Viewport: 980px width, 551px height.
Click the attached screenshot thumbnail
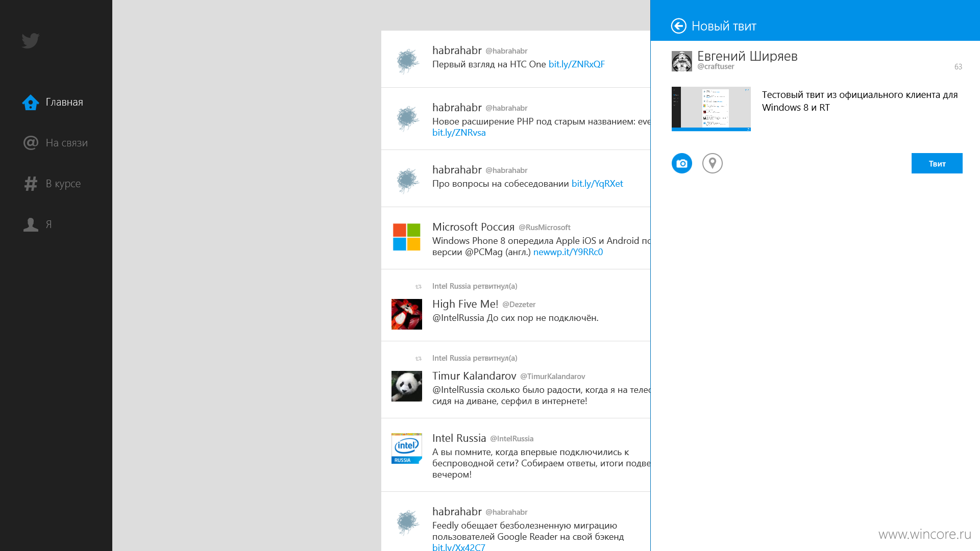point(711,109)
